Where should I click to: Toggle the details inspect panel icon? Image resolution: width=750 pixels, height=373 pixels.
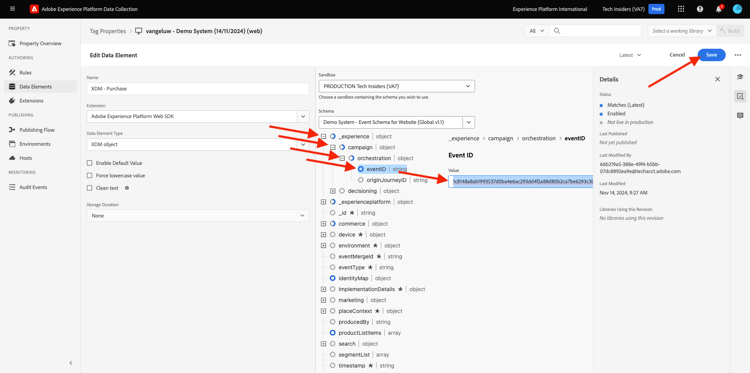740,97
